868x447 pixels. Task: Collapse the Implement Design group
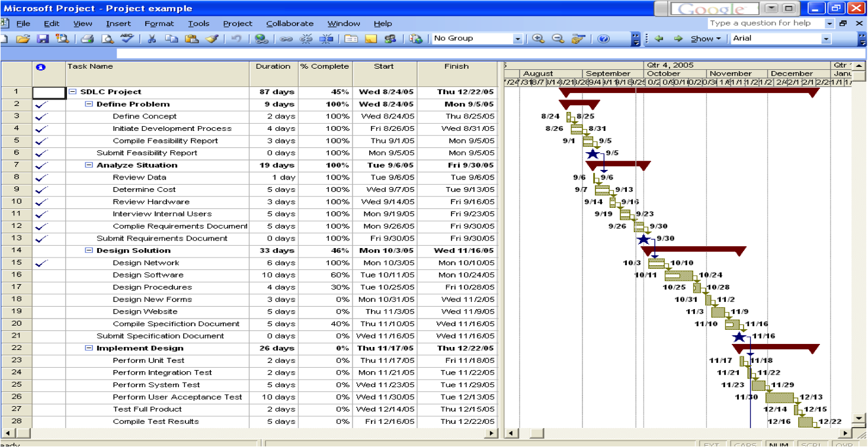click(x=89, y=348)
